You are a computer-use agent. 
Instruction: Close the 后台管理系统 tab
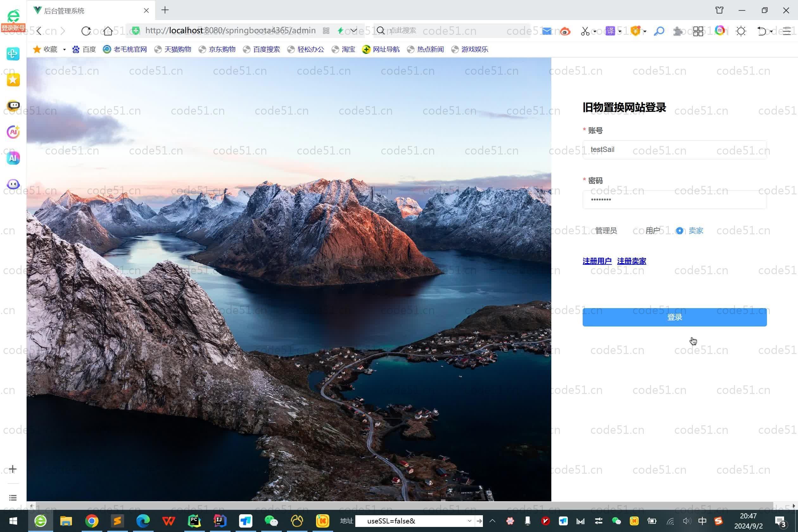coord(146,10)
